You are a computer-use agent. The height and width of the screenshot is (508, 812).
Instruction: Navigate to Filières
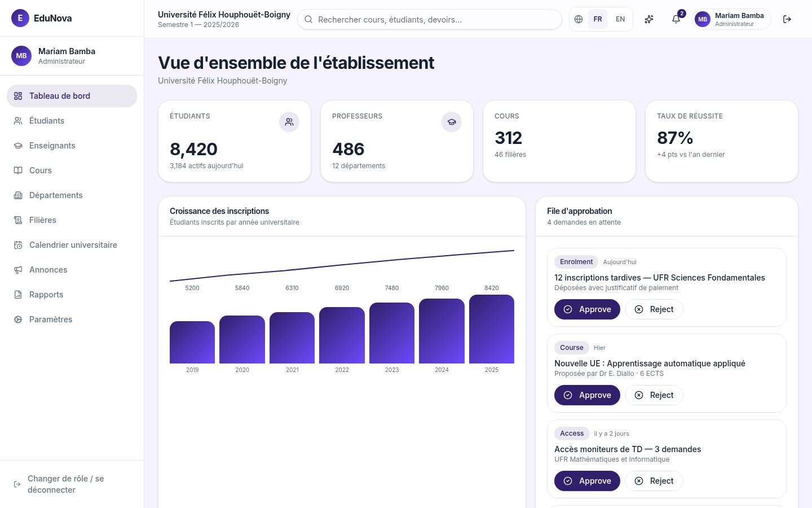coord(72,220)
